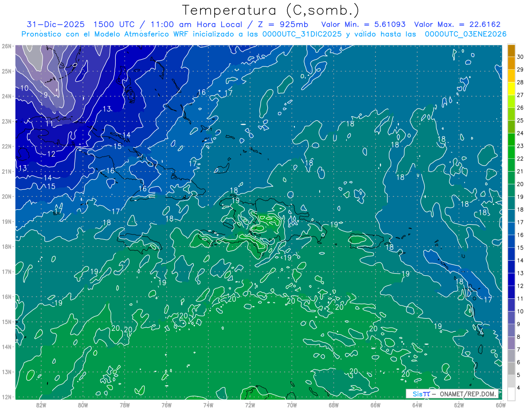The height and width of the screenshot is (411, 532).
Task: Click the map title "Temperatura (C,somb.)"
Action: pyautogui.click(x=271, y=11)
